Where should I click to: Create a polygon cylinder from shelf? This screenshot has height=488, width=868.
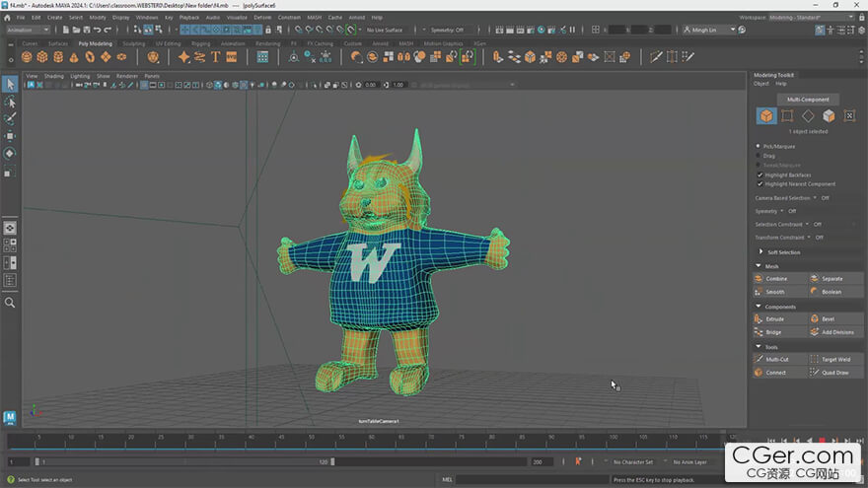tap(58, 56)
